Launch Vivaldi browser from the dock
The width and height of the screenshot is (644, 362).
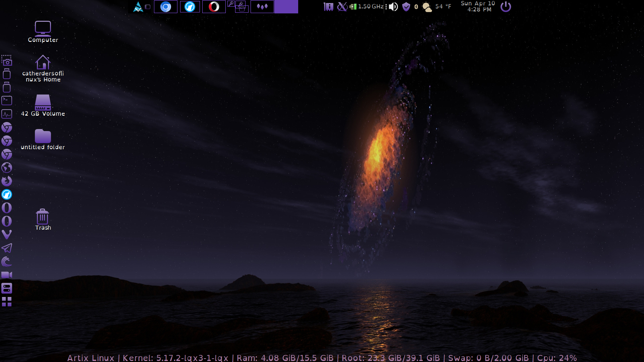[x=7, y=234]
